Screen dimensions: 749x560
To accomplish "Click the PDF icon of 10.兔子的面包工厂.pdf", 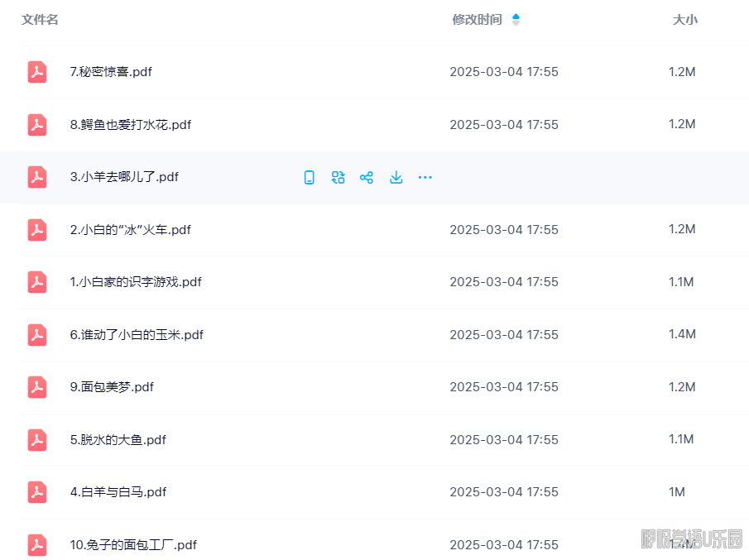I will pos(36,545).
